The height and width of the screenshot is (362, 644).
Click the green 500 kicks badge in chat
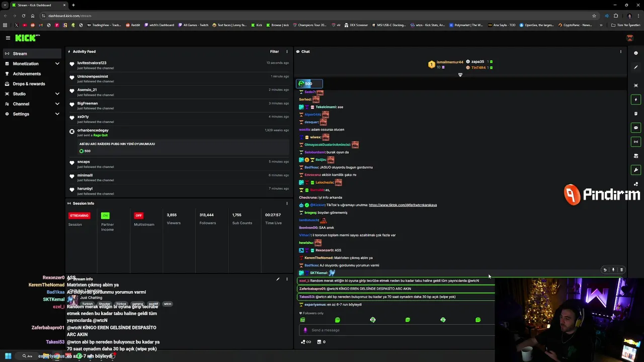(x=309, y=83)
